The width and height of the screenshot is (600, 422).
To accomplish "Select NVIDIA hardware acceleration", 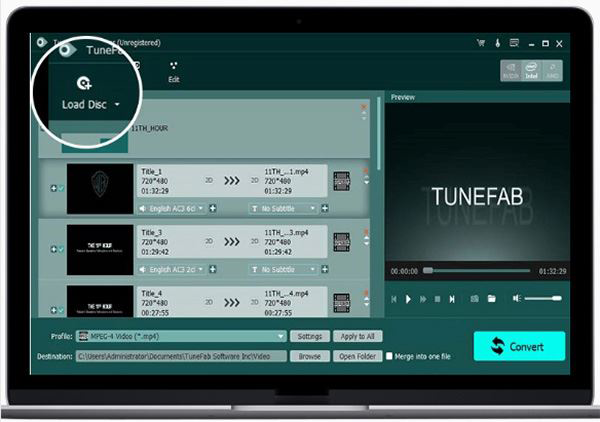I will coord(511,71).
